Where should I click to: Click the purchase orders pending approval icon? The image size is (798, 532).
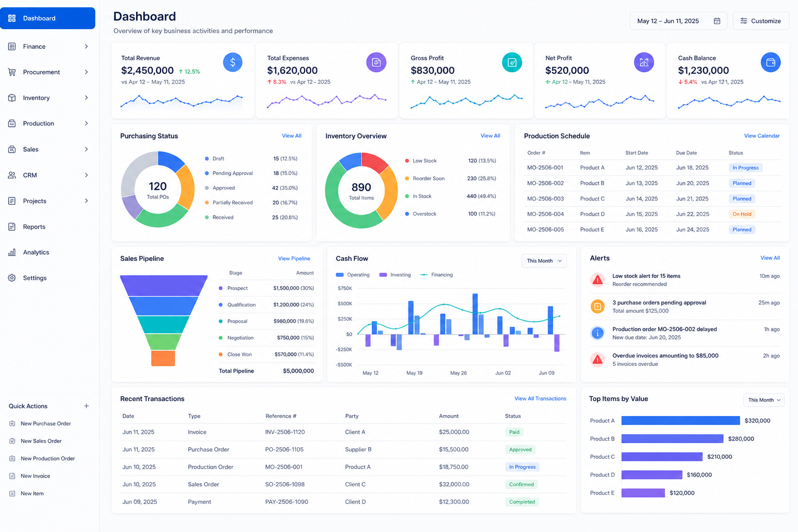[x=597, y=307]
